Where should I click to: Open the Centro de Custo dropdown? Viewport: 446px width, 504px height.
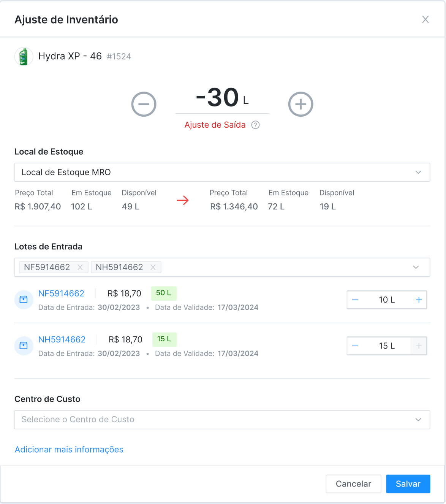point(222,420)
